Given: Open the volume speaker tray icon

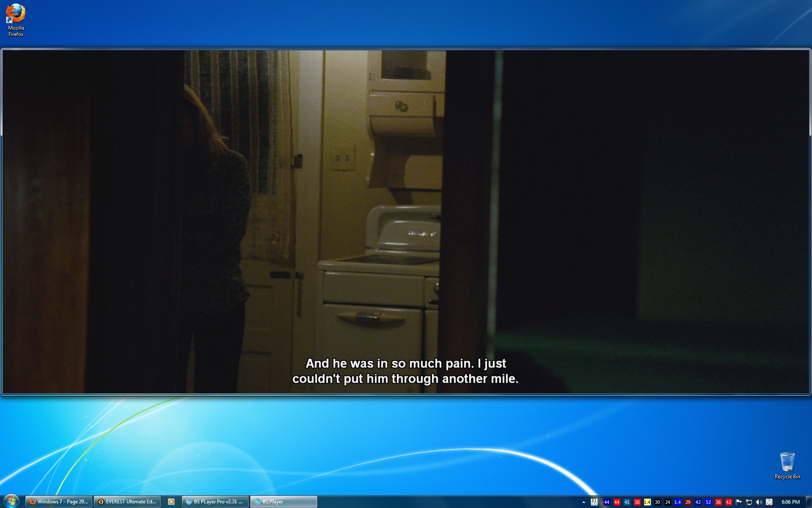Looking at the screenshot, I should tap(759, 502).
